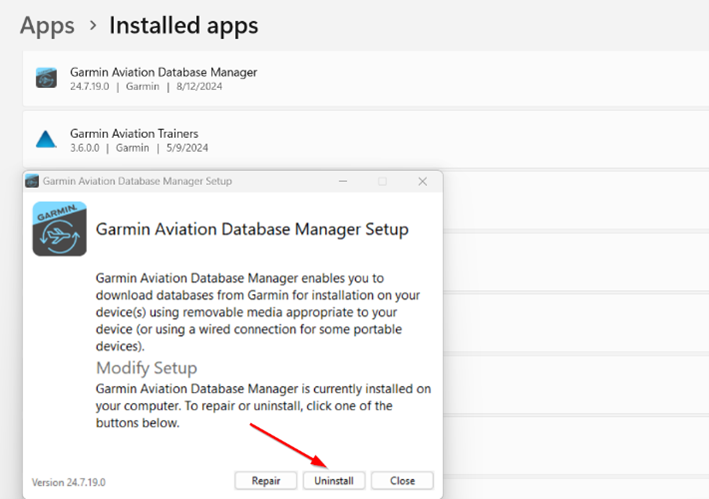Click the disabled maximize button of Setup dialog
Viewport: 709px width, 499px height.
(383, 181)
